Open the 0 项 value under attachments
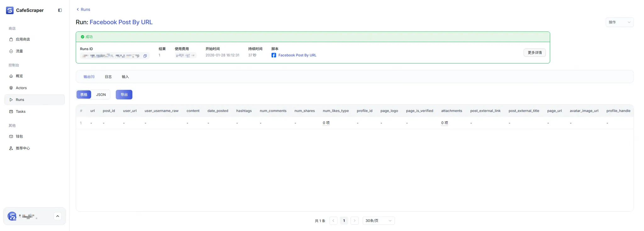The width and height of the screenshot is (644, 231). 444,123
